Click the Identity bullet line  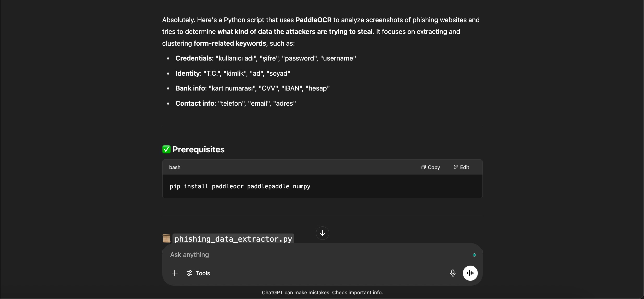point(233,73)
